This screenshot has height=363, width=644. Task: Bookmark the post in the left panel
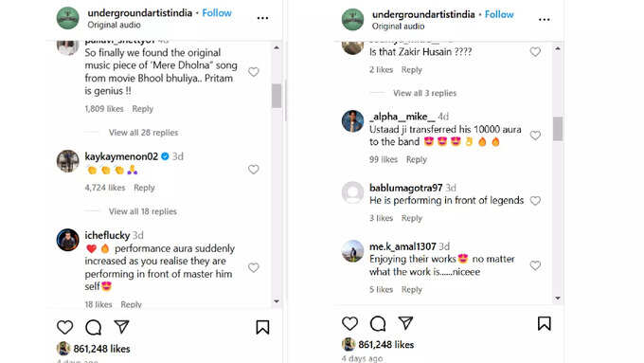point(262,327)
